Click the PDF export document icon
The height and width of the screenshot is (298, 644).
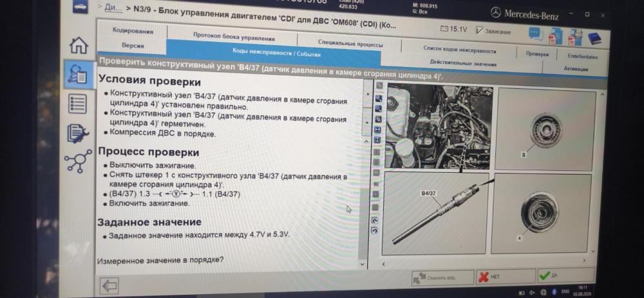click(555, 36)
